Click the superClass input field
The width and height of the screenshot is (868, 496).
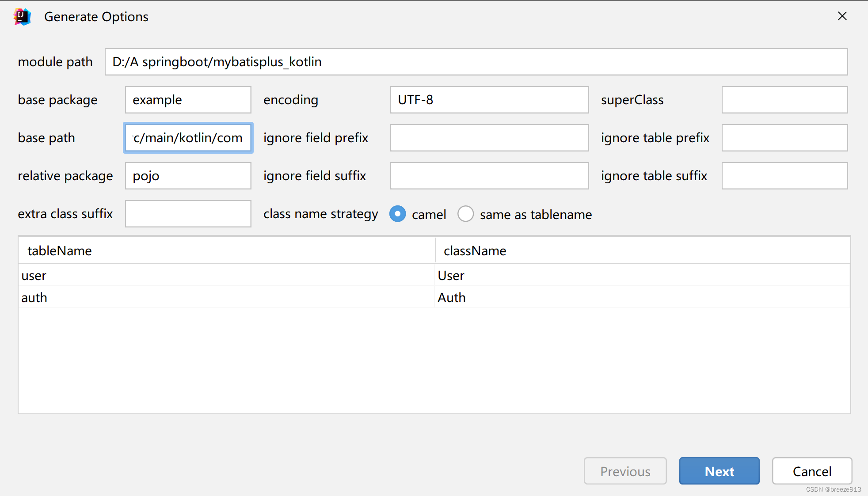tap(784, 100)
